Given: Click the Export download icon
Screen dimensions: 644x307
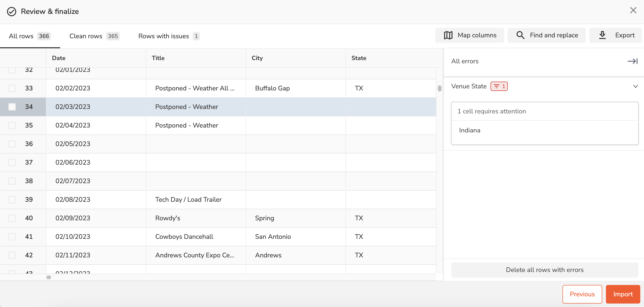Looking at the screenshot, I should click(602, 35).
